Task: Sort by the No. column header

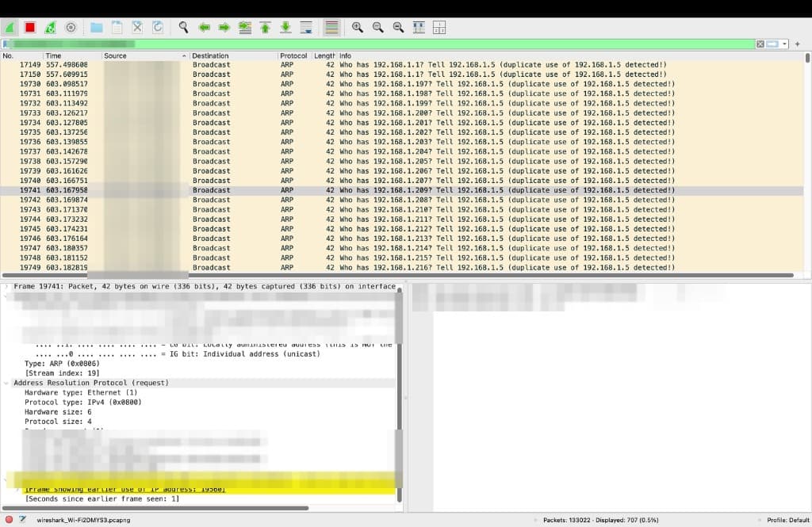Action: (21, 56)
